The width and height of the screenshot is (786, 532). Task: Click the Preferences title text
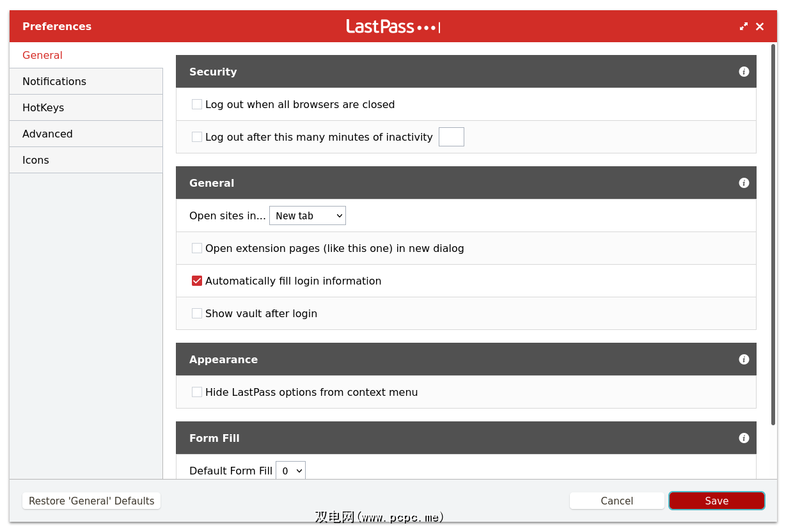coord(57,26)
